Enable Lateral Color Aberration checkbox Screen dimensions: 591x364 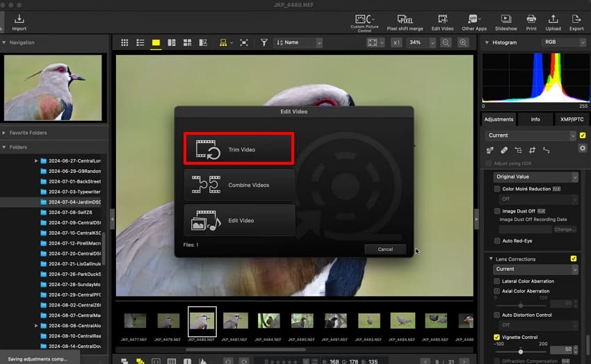coord(496,281)
